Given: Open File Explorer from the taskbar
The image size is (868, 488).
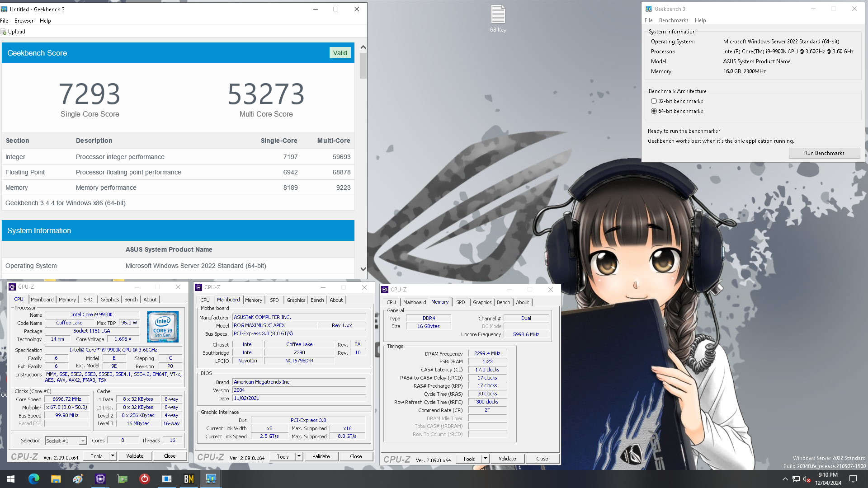Looking at the screenshot, I should click(x=56, y=479).
